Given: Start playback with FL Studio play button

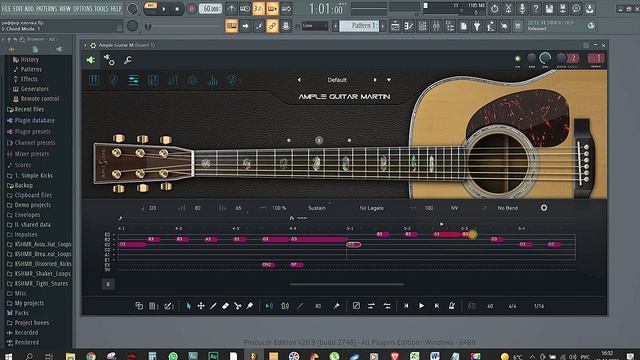Looking at the screenshot, I should click(164, 9).
